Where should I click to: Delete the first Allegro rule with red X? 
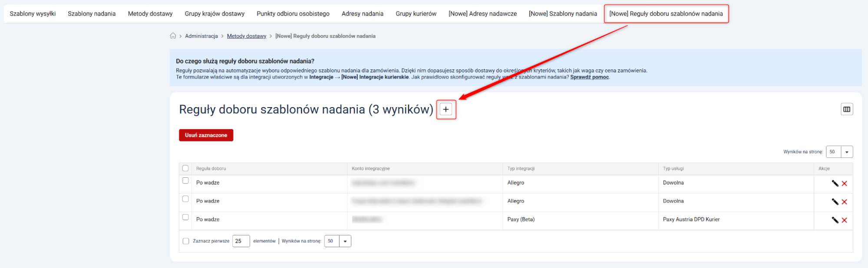tap(845, 183)
